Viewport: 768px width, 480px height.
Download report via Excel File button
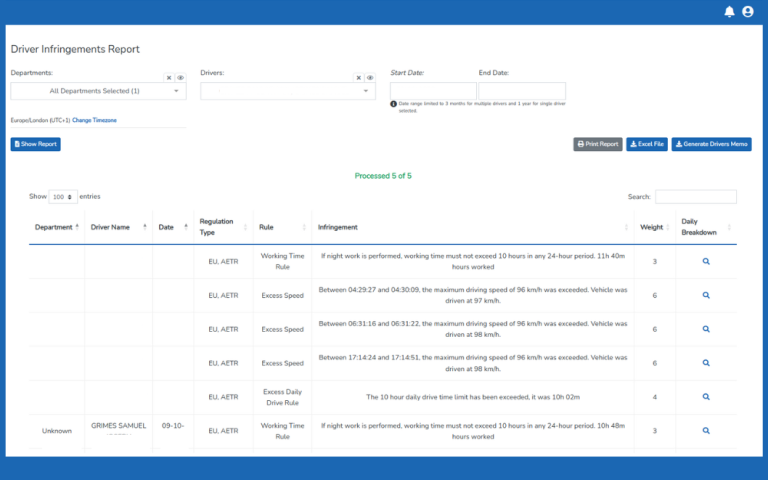click(x=647, y=144)
